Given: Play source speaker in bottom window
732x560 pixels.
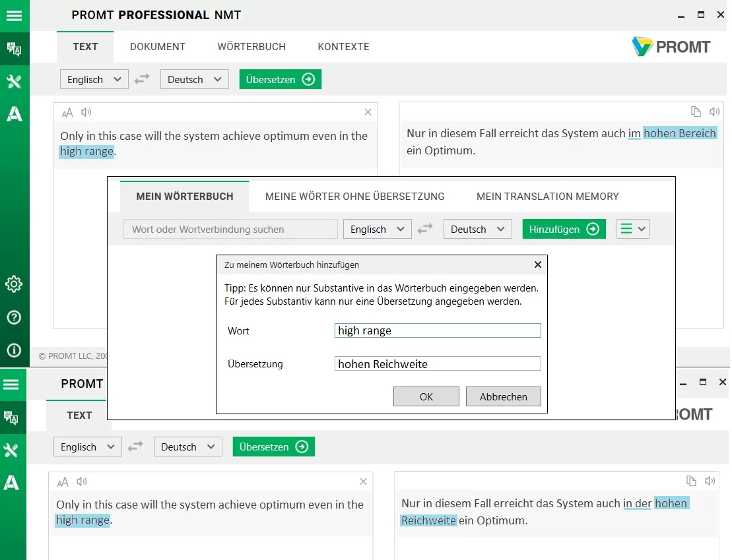Looking at the screenshot, I should click(81, 481).
